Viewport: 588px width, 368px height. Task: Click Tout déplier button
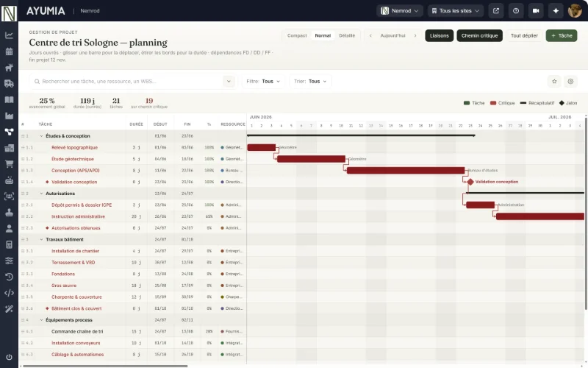[524, 35]
